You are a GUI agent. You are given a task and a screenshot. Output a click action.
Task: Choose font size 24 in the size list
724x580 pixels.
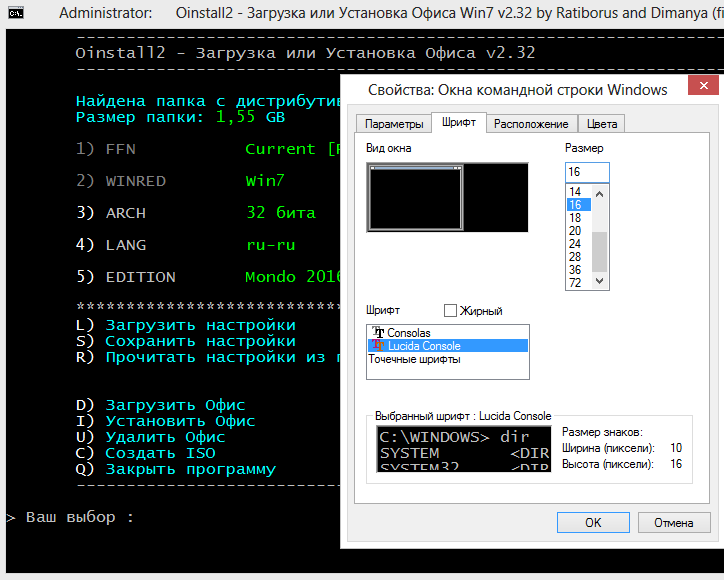tap(578, 243)
